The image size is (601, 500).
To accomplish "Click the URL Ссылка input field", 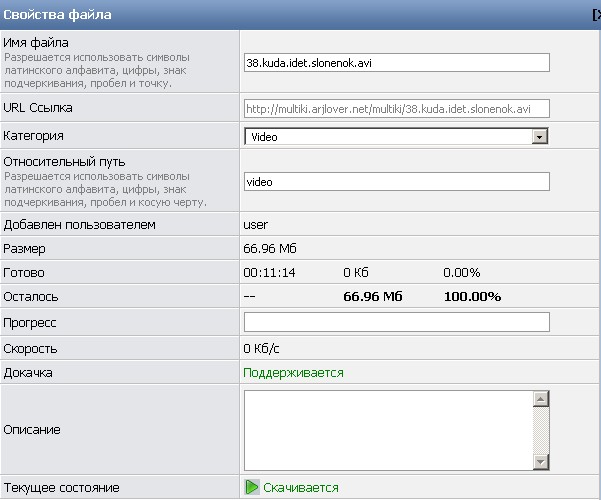I will coord(397,109).
